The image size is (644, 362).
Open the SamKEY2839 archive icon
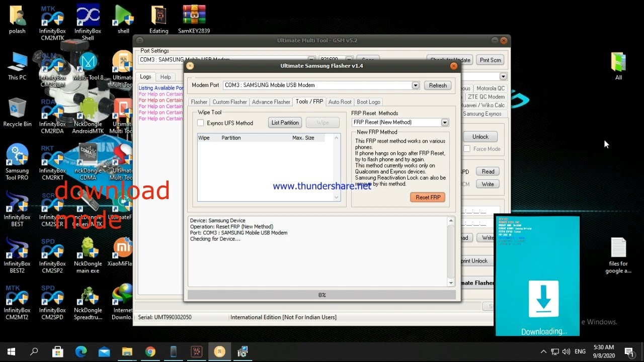coord(194,19)
